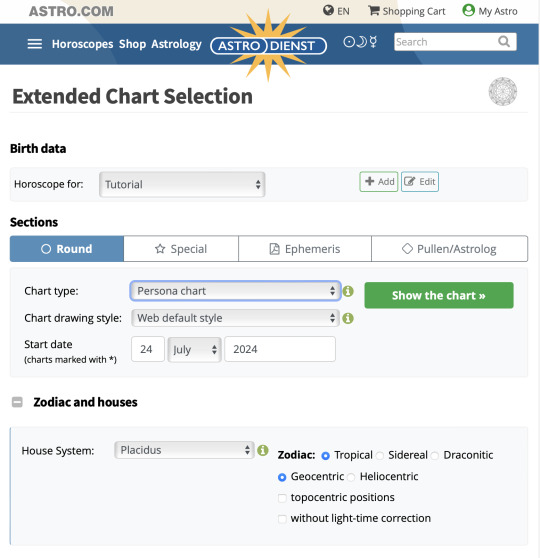The image size is (540, 558).
Task: Check without light-time correction
Action: [282, 519]
